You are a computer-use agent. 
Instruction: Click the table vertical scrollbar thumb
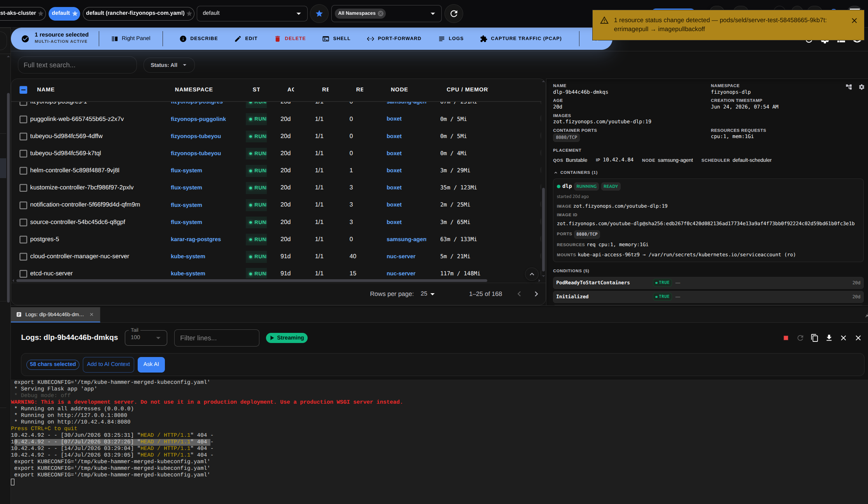pyautogui.click(x=543, y=229)
